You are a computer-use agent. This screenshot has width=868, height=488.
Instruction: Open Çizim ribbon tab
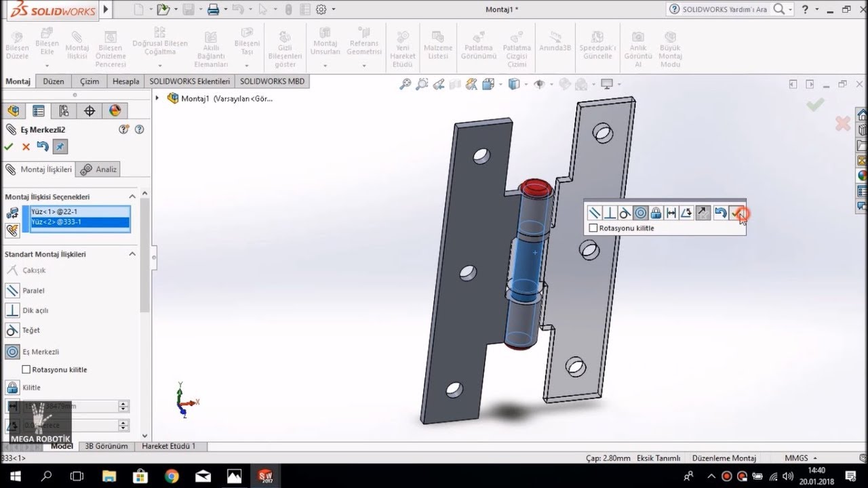tap(89, 81)
